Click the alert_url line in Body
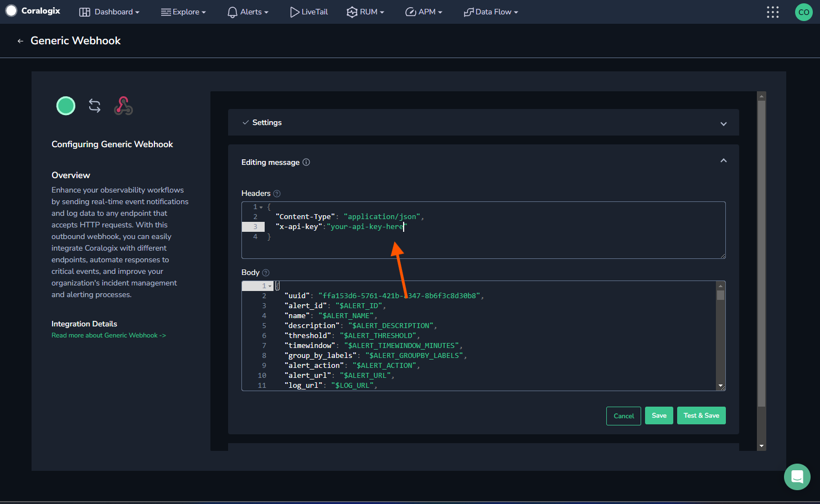Viewport: 820px width, 504px height. click(x=339, y=376)
